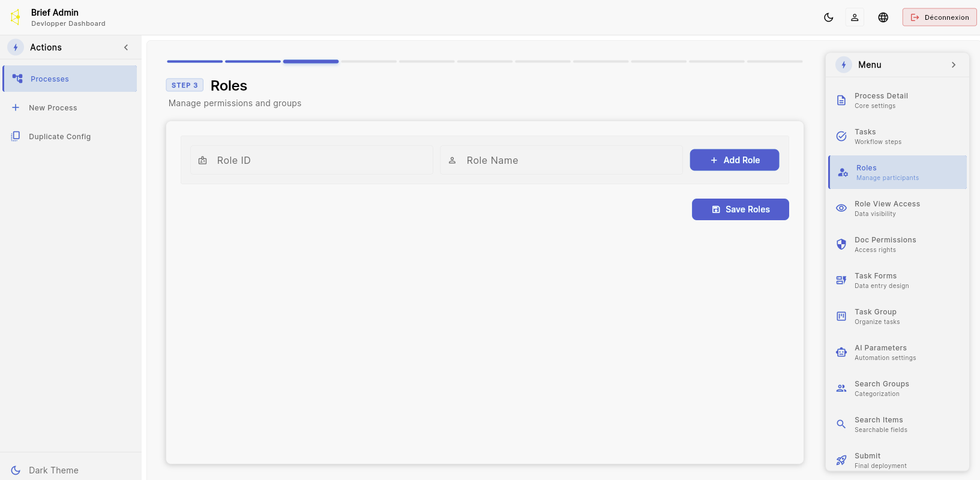Click the Search Items magnifier icon
This screenshot has width=980, height=480.
click(x=841, y=424)
